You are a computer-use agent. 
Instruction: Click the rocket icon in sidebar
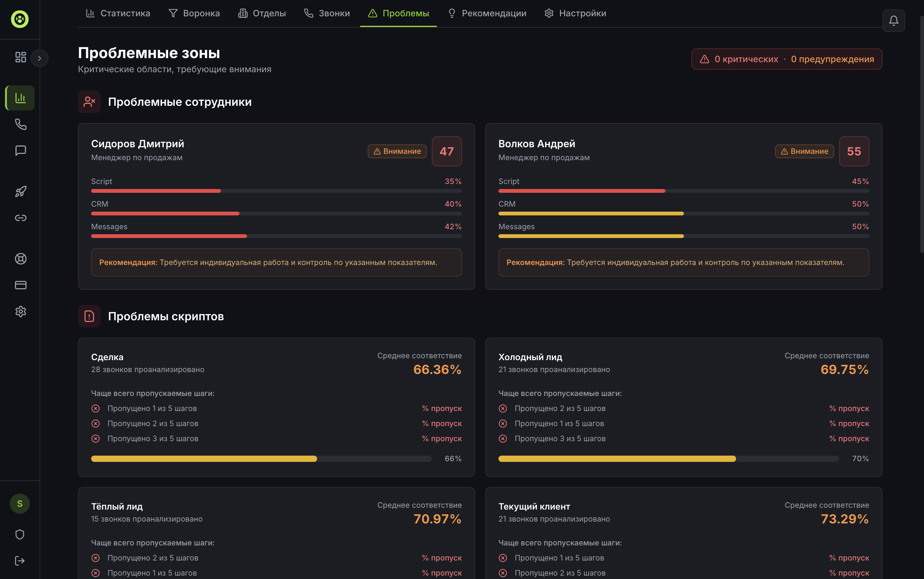click(20, 192)
